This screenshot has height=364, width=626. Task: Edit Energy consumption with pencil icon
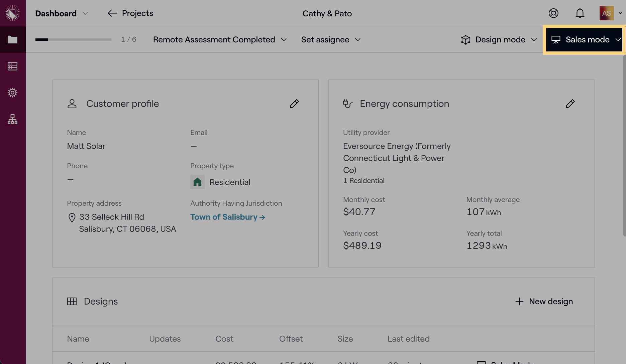point(570,104)
